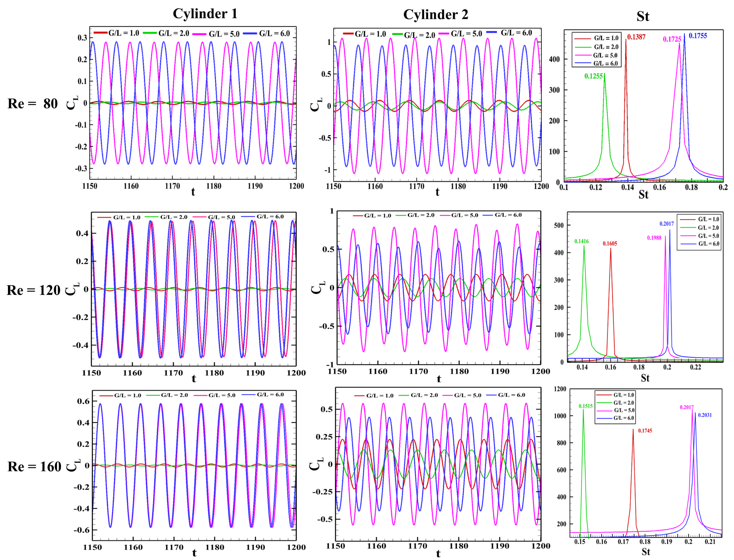Click the 0.21 x-axis tick in Re = 160 St plot
Screen dimensions: 734x560
point(710,542)
